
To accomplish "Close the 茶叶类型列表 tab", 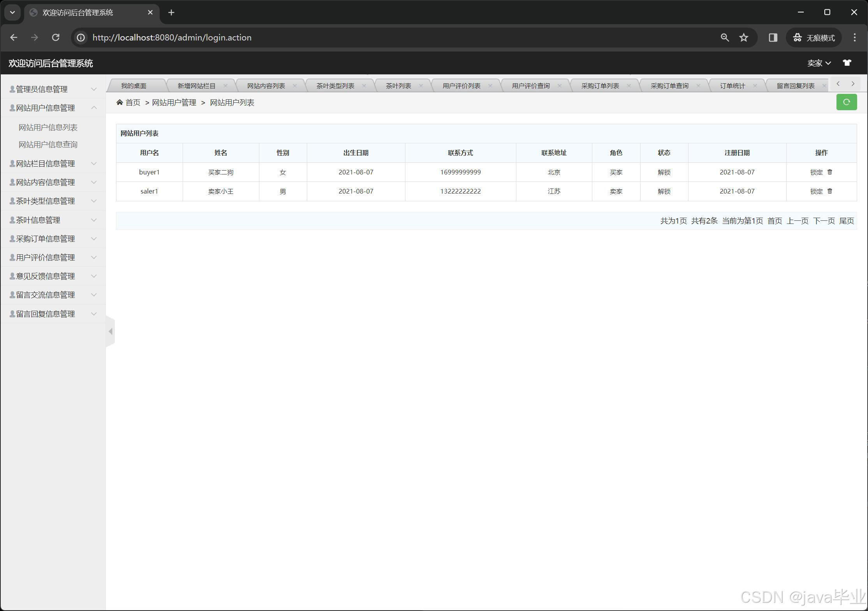I will [364, 86].
